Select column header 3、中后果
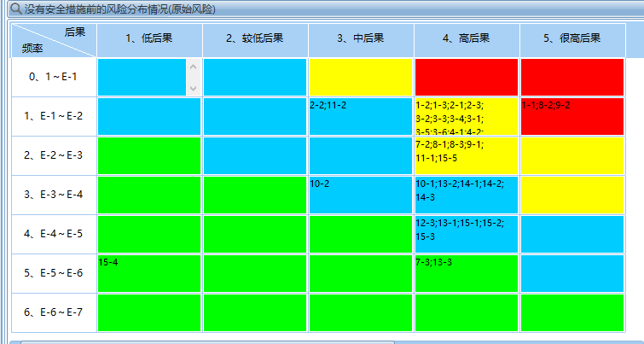 (x=361, y=40)
